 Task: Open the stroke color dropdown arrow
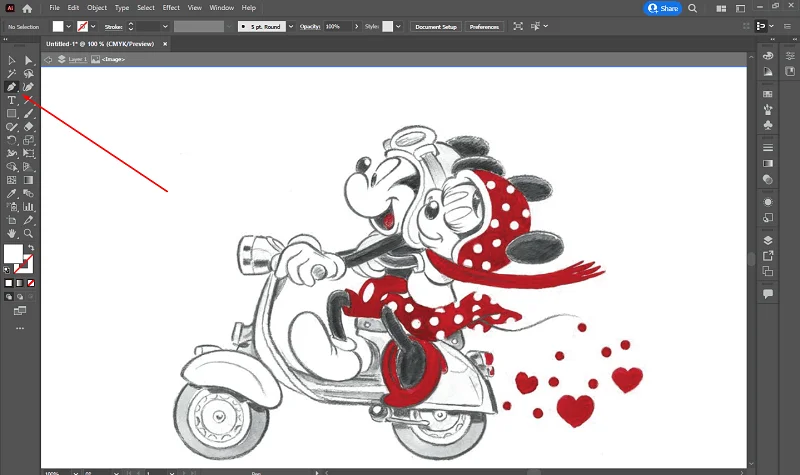tap(93, 27)
